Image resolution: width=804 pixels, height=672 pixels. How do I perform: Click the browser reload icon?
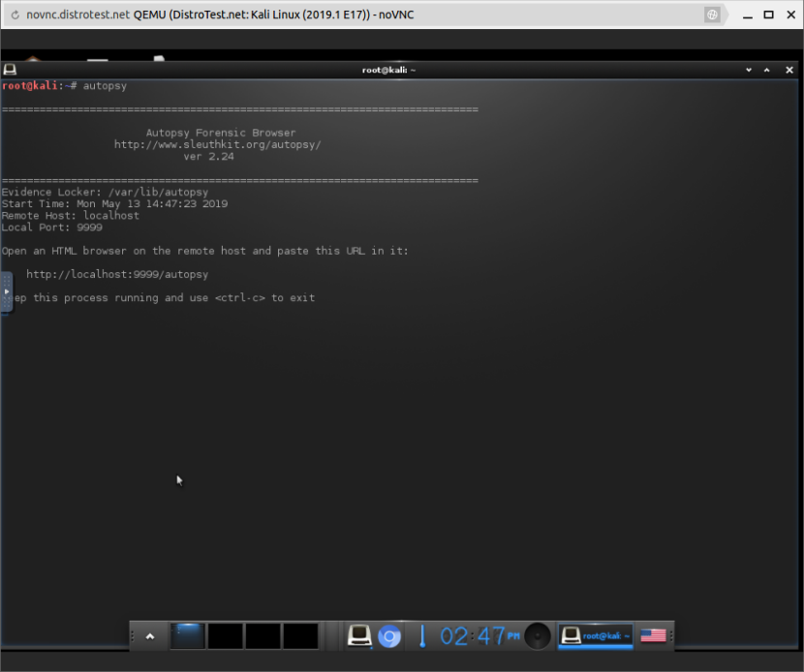[x=15, y=15]
